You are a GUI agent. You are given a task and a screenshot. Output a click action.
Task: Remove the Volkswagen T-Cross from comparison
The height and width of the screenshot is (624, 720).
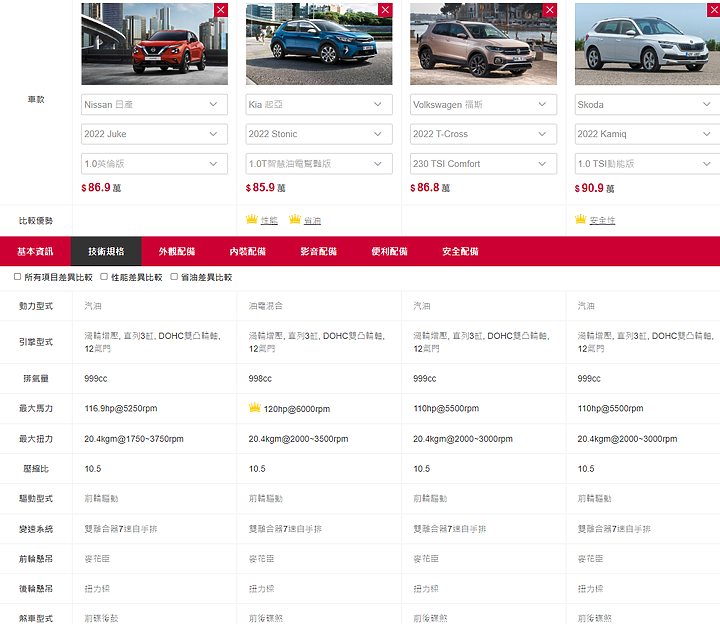click(x=550, y=10)
